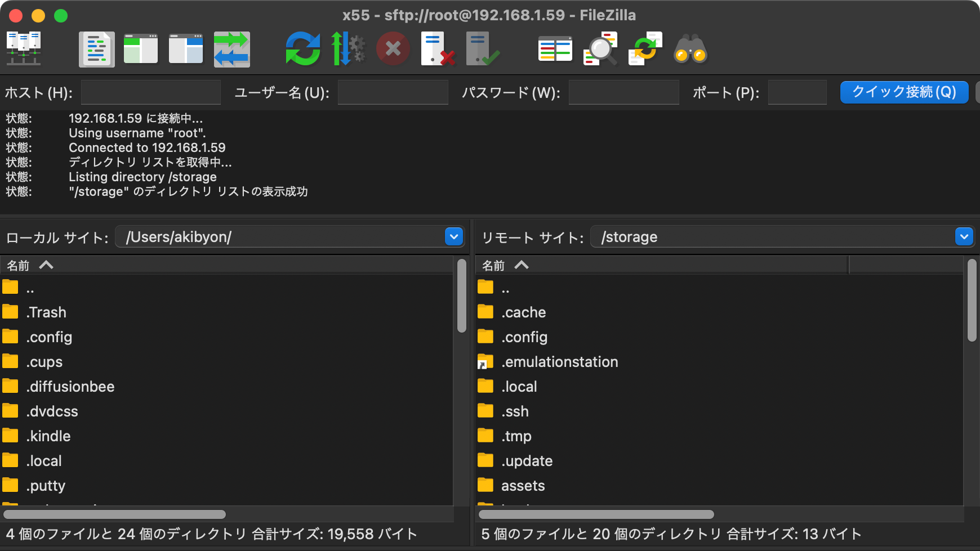Toggle the transfer queue display icon
Image resolution: width=980 pixels, height=551 pixels.
231,49
